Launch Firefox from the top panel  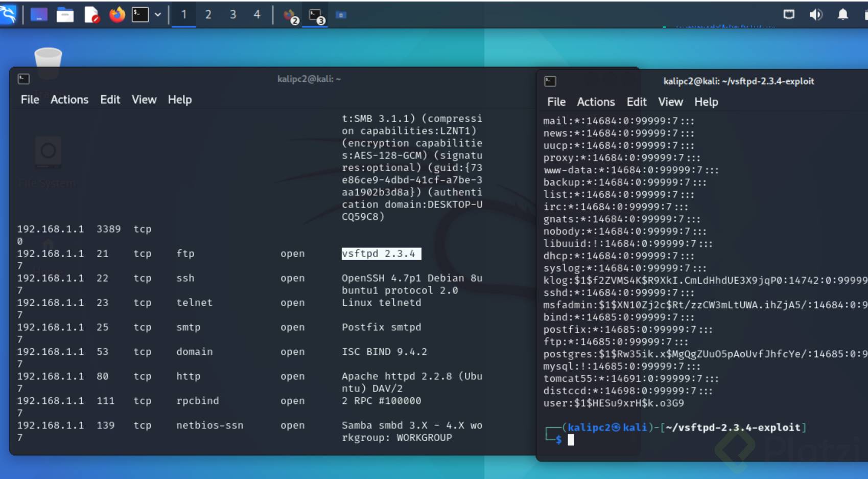point(117,15)
